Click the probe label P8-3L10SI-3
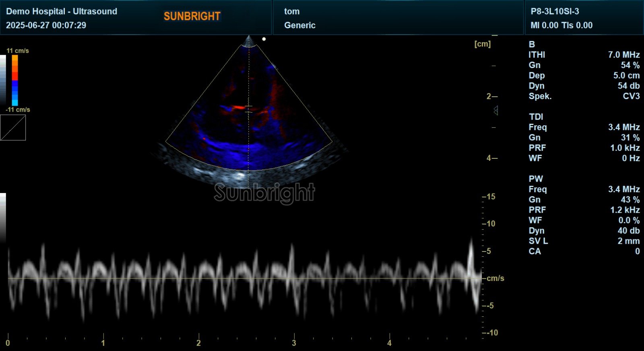The height and width of the screenshot is (351, 644). (x=555, y=11)
